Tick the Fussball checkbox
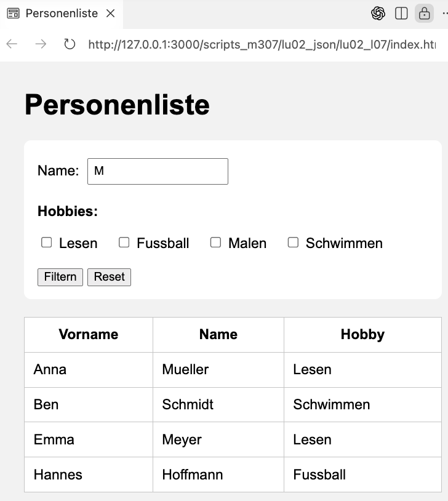The width and height of the screenshot is (448, 501). click(124, 242)
